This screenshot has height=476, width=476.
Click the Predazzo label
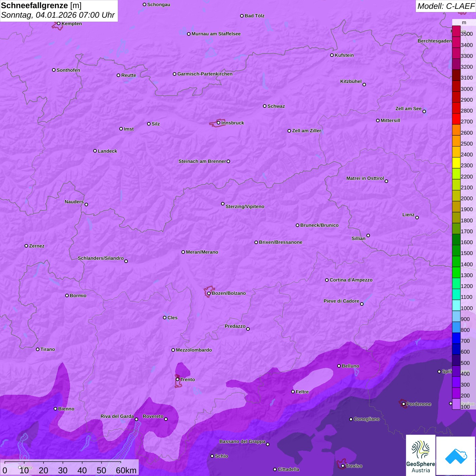235,326
